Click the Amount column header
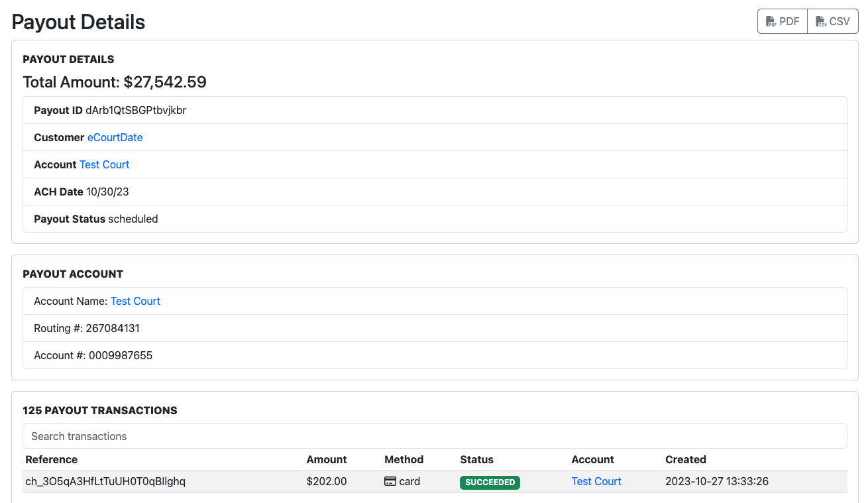 click(x=326, y=459)
